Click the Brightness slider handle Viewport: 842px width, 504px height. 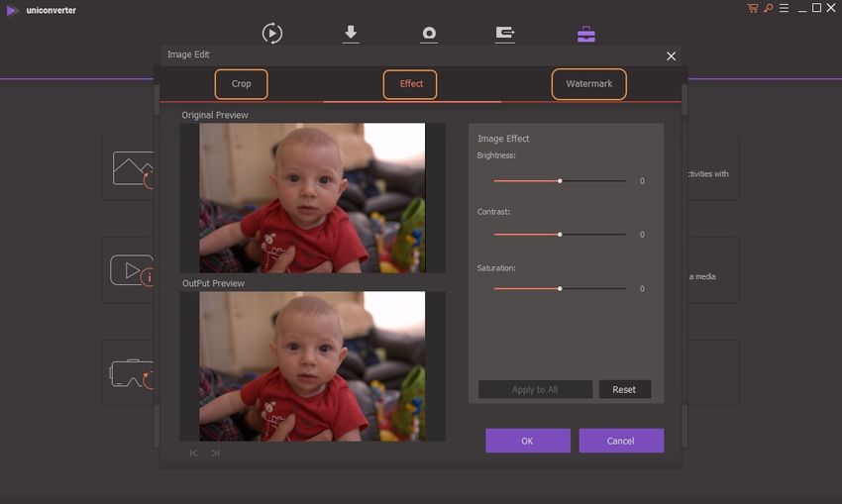click(560, 181)
